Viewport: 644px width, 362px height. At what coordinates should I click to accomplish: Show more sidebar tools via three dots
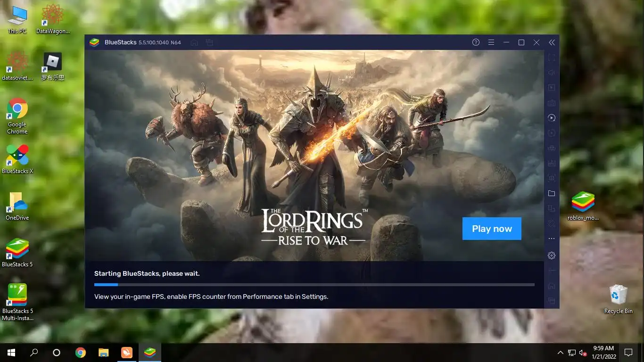(552, 239)
